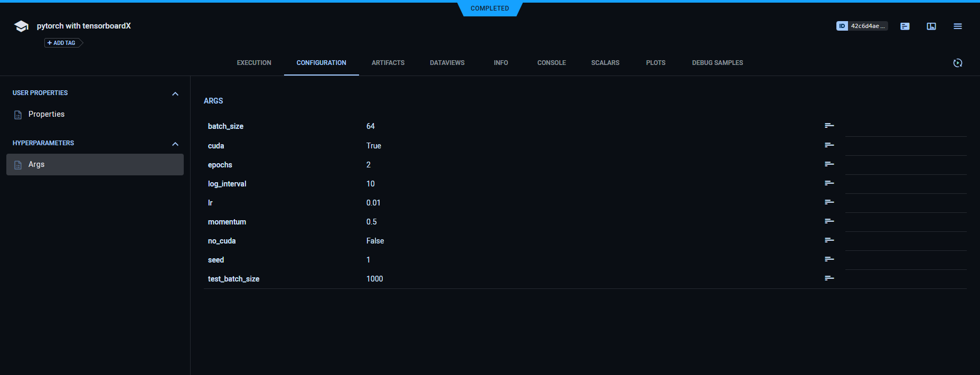The height and width of the screenshot is (375, 980).
Task: Open the description panel icon in header
Action: (x=905, y=26)
